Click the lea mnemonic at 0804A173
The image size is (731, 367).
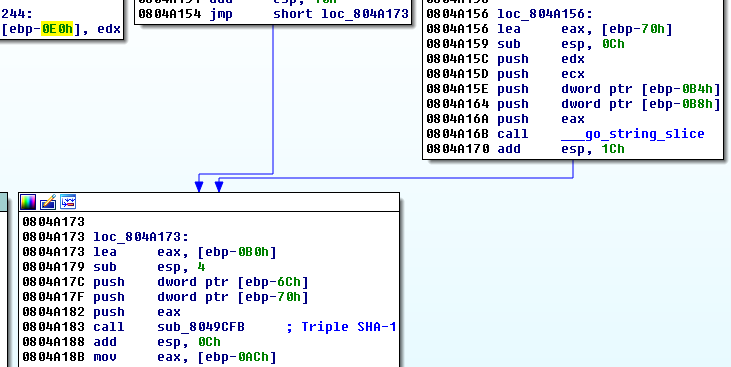(x=105, y=252)
